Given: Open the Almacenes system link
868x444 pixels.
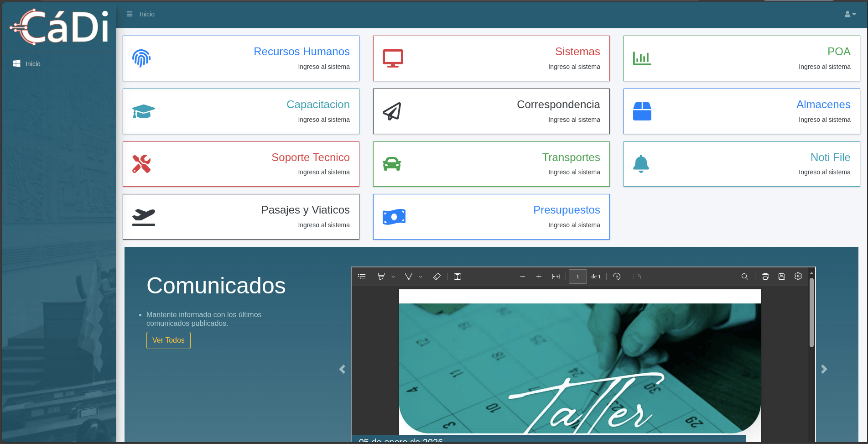Looking at the screenshot, I should click(823, 104).
